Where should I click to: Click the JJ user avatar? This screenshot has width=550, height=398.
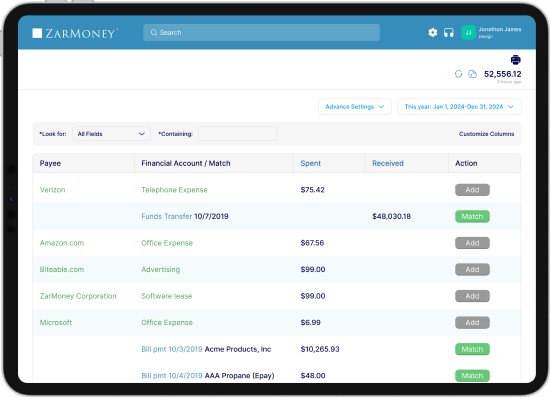(468, 33)
